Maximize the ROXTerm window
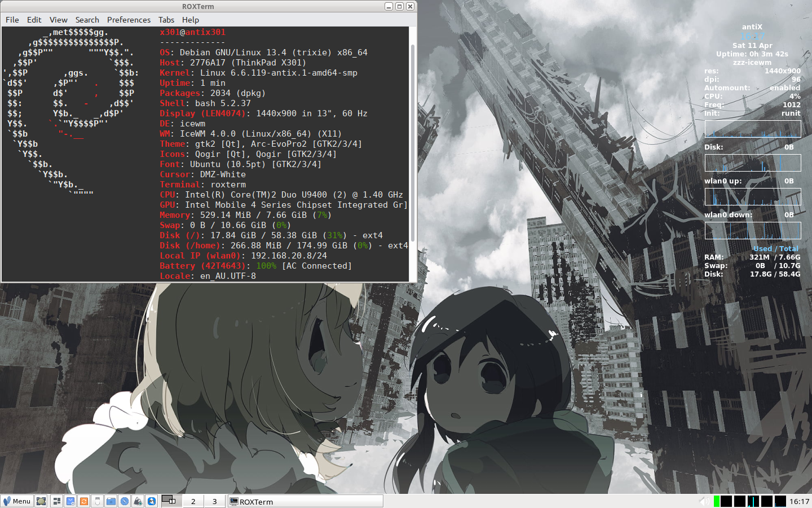Viewport: 812px width, 508px height. pyautogui.click(x=400, y=6)
